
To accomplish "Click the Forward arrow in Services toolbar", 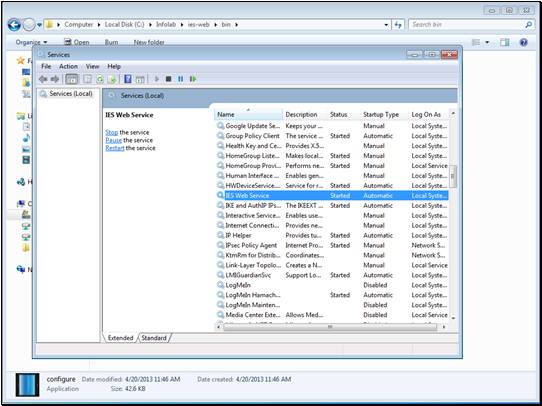I will pyautogui.click(x=55, y=79).
